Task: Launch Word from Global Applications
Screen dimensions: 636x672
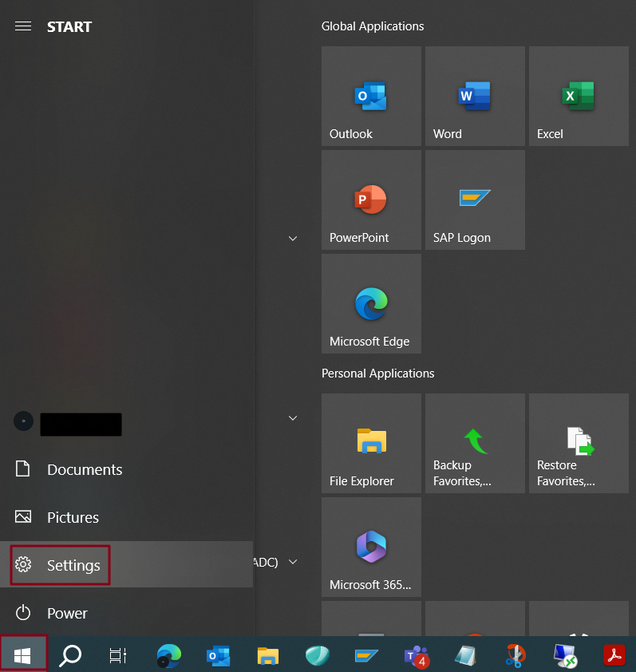Action: (475, 96)
